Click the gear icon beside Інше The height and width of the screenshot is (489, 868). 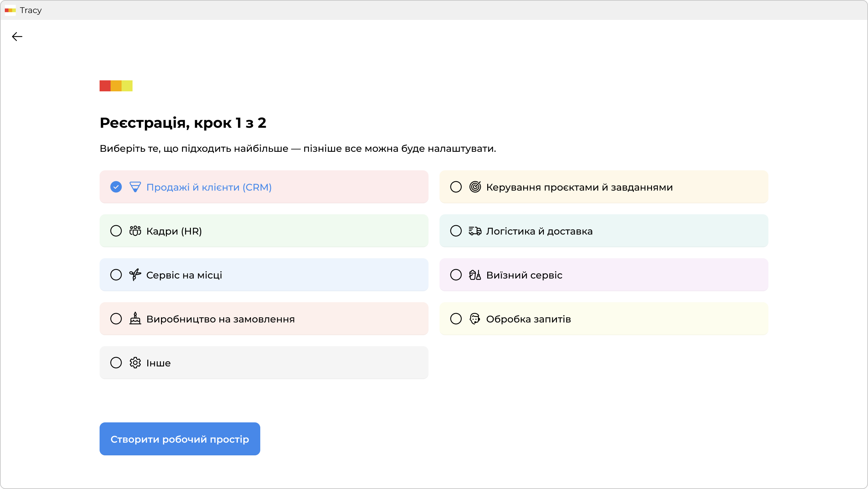click(x=135, y=363)
